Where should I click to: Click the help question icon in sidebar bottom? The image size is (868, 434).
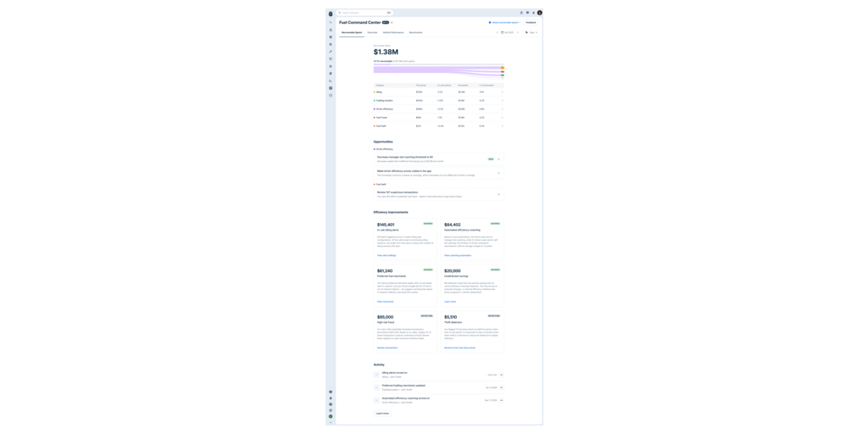tap(331, 404)
